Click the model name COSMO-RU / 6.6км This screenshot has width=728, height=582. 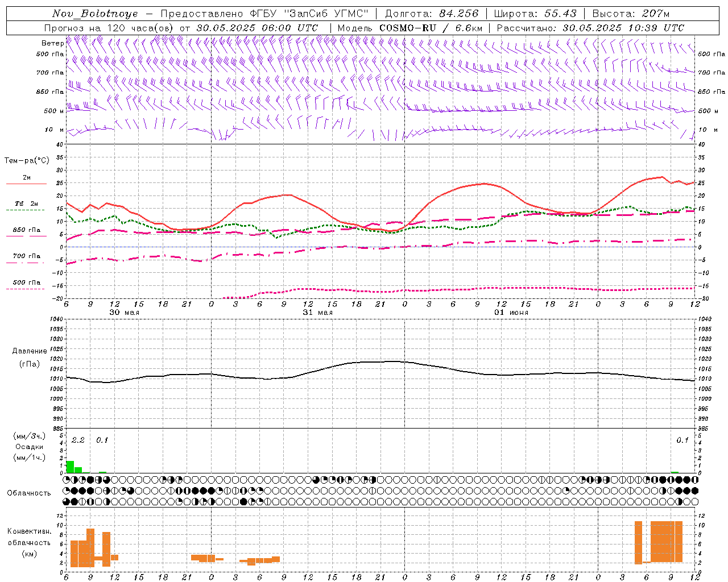point(431,28)
